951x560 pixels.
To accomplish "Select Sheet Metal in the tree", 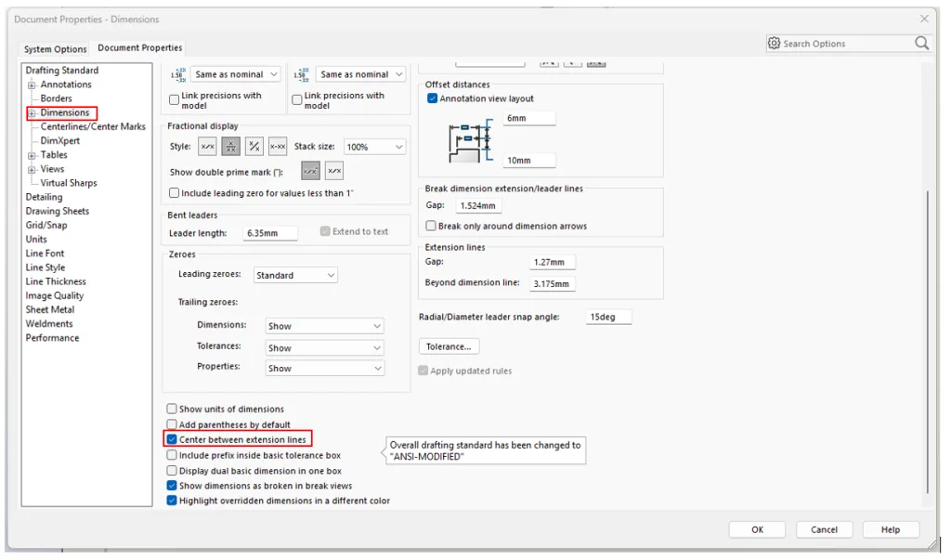I will 50,309.
